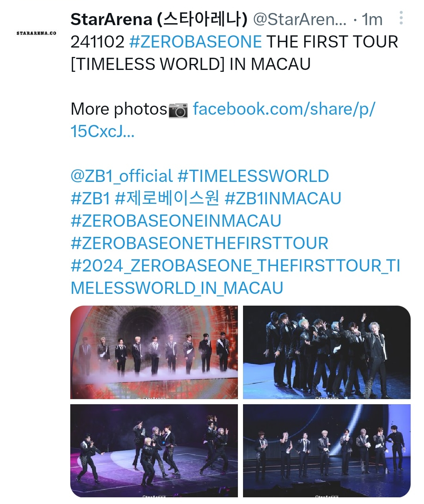This screenshot has width=424, height=504.
Task: Open the #2024_ZEROBASEONE_THEFIRSTTOUR_TIMELESSWORLD_IN_MACAU hashtag
Action: 236,277
